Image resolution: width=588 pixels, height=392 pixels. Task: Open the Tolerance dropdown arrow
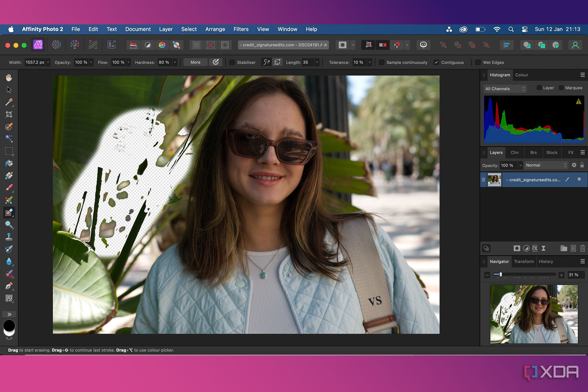[x=370, y=62]
